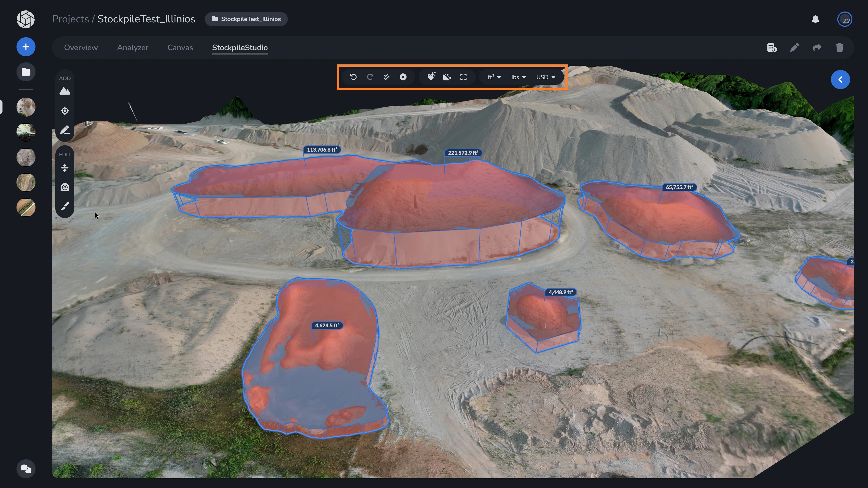Select the 221,572.9 ft³ volume label

(463, 153)
